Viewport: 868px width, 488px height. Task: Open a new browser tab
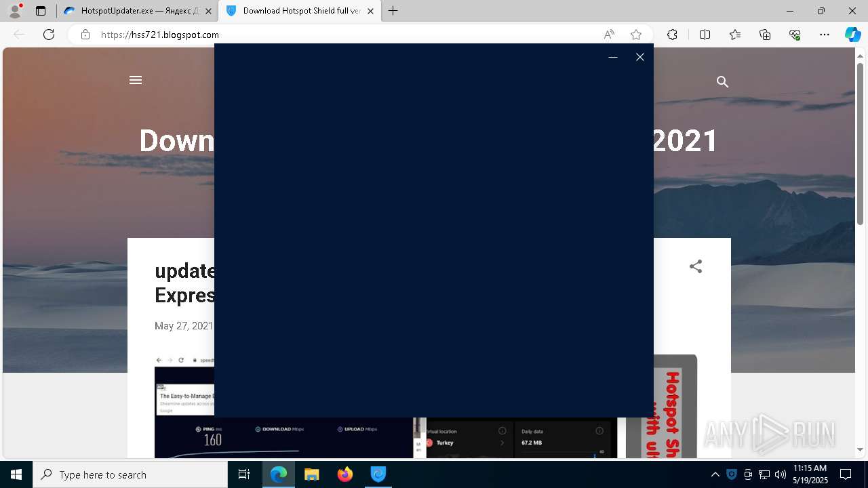pyautogui.click(x=393, y=11)
